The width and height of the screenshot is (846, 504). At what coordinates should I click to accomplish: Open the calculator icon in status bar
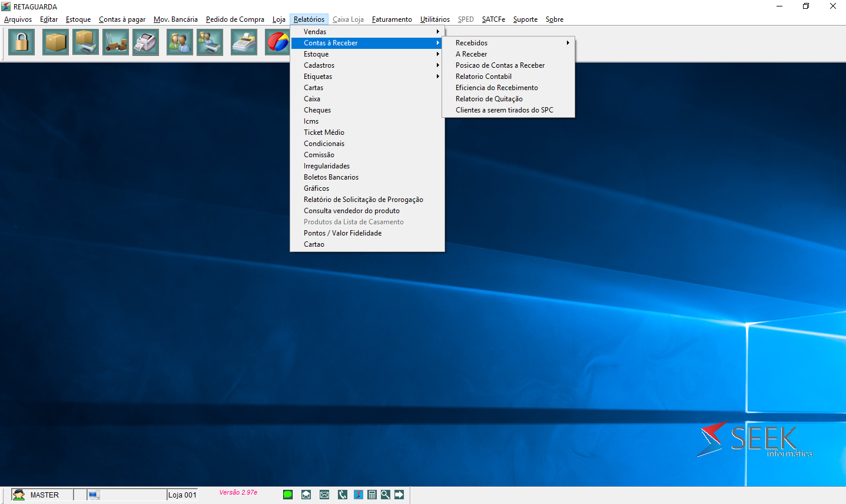(372, 495)
